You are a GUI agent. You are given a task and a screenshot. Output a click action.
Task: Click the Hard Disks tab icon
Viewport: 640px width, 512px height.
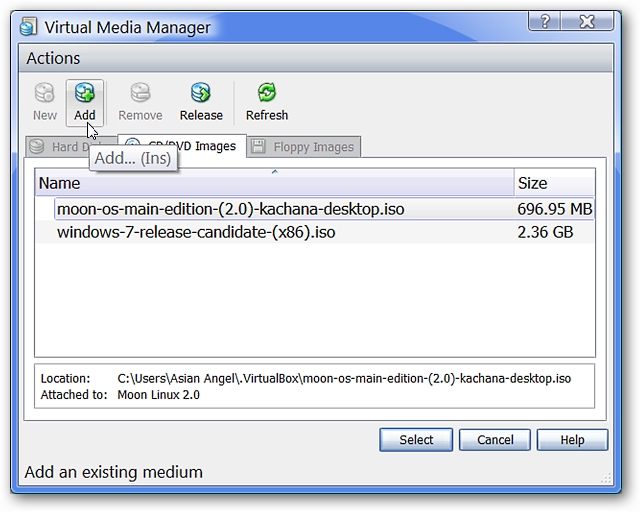point(36,147)
